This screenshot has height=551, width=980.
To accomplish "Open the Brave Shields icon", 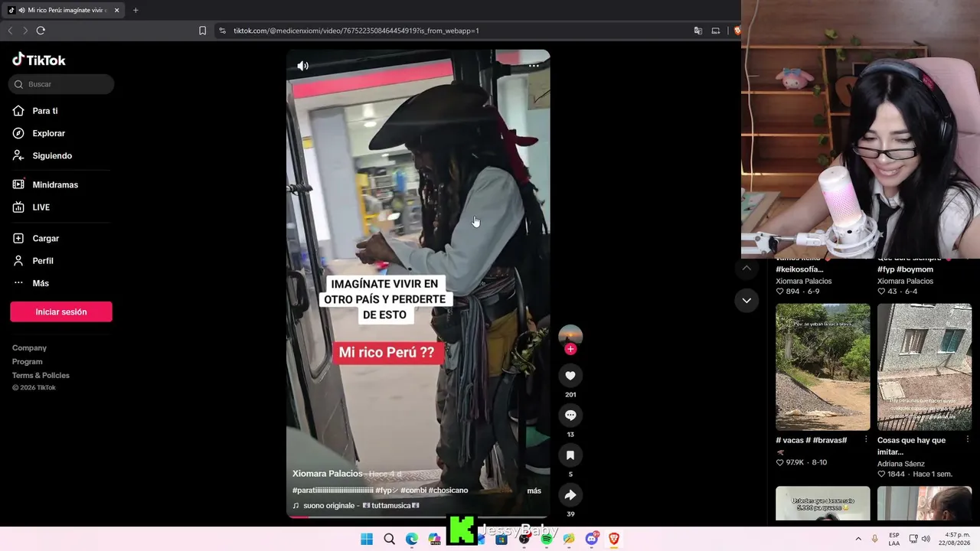I will point(737,31).
